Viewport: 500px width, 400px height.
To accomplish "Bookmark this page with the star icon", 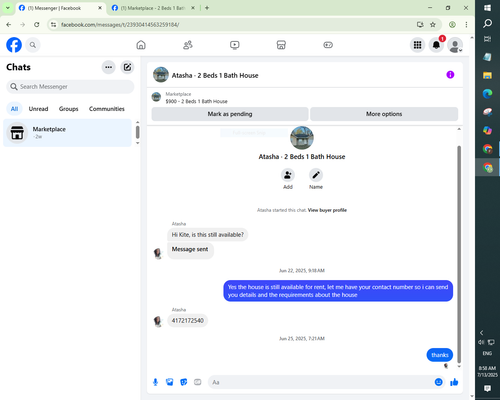I will click(x=433, y=25).
